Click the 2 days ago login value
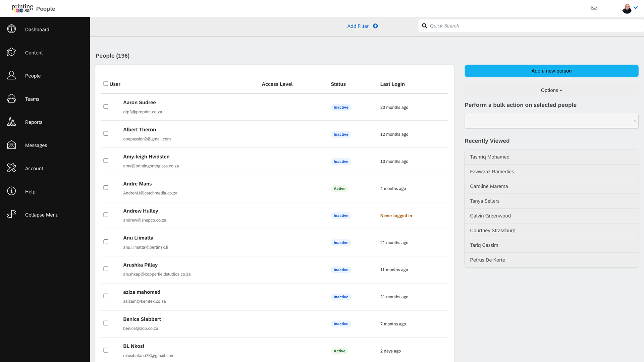 [390, 351]
